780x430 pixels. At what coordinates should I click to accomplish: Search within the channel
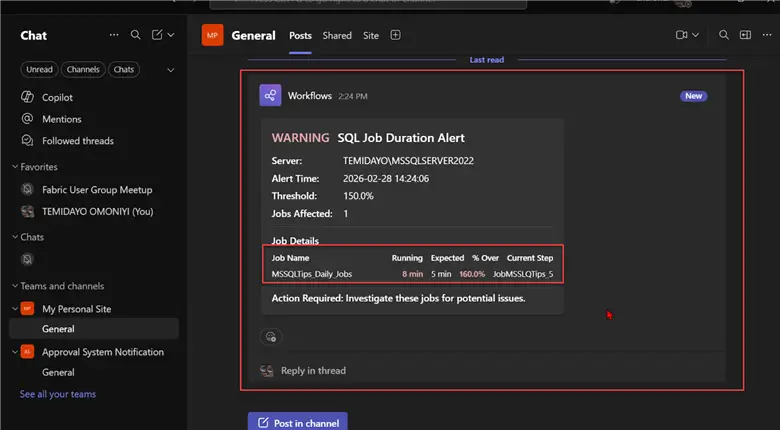tap(724, 35)
